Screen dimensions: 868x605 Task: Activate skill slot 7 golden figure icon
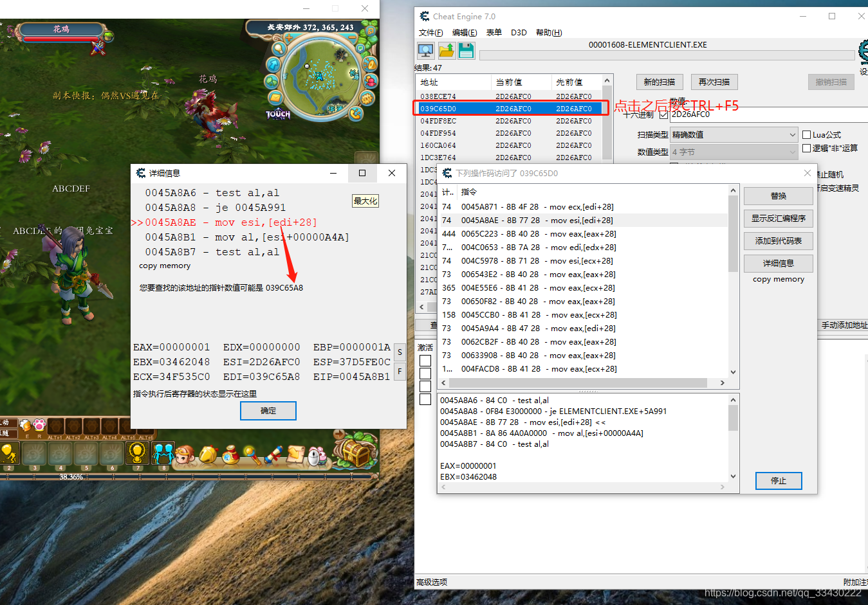(x=137, y=454)
